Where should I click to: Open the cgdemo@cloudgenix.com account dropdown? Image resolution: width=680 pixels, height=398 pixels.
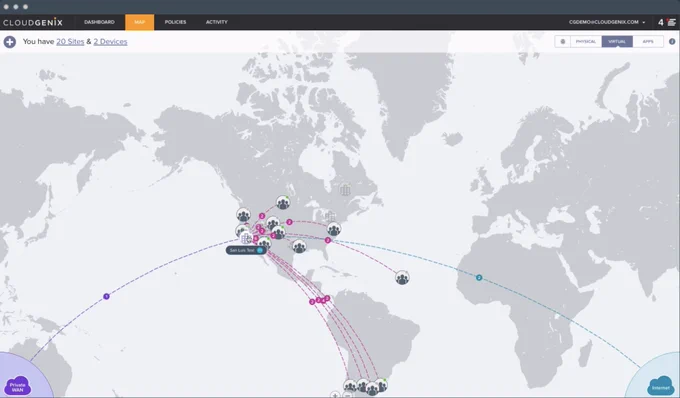tap(607, 22)
